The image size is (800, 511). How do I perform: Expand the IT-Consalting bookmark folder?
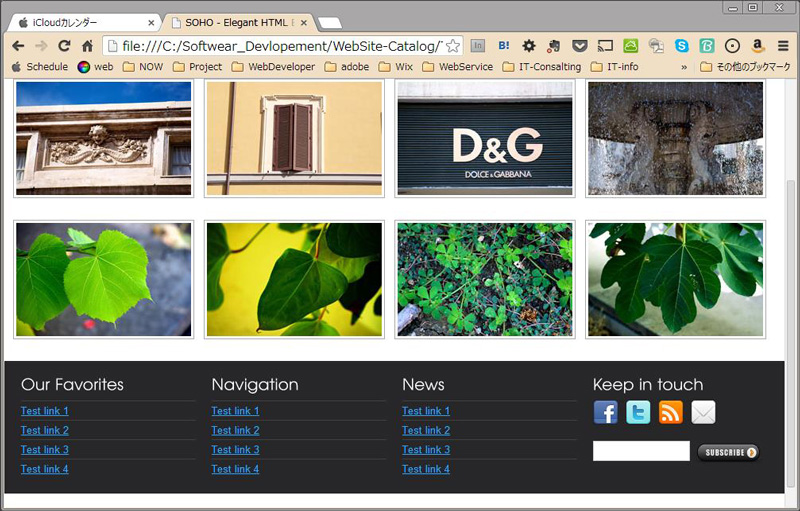pos(542,67)
